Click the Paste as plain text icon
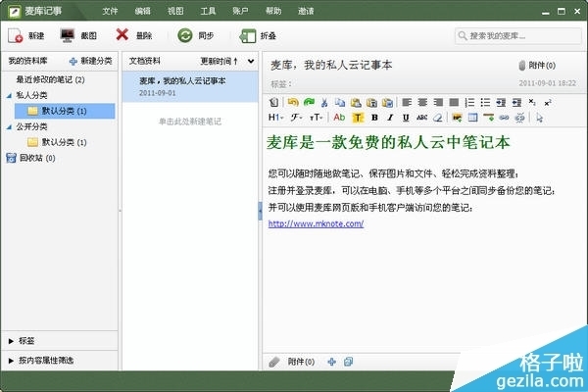The height and width of the screenshot is (392, 588). point(371,102)
